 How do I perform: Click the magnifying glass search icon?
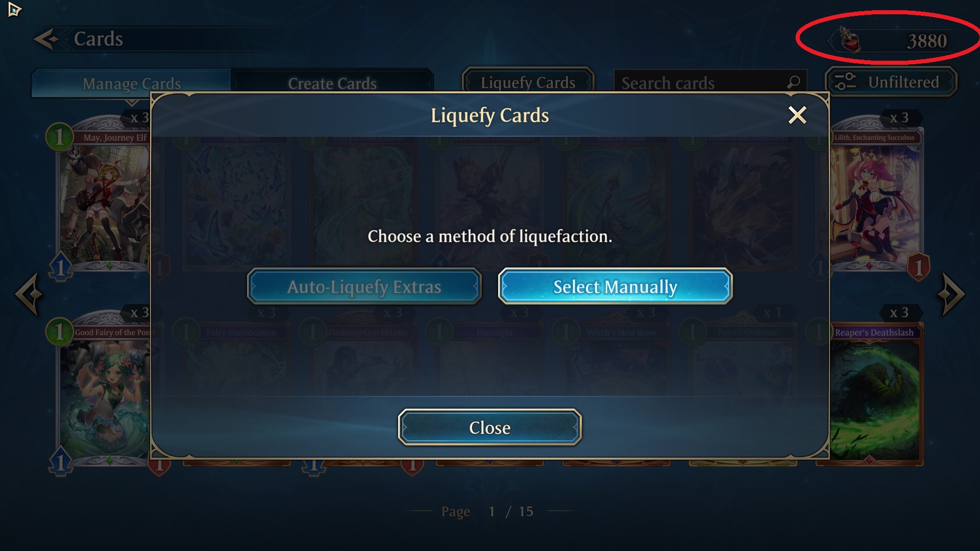pos(793,82)
